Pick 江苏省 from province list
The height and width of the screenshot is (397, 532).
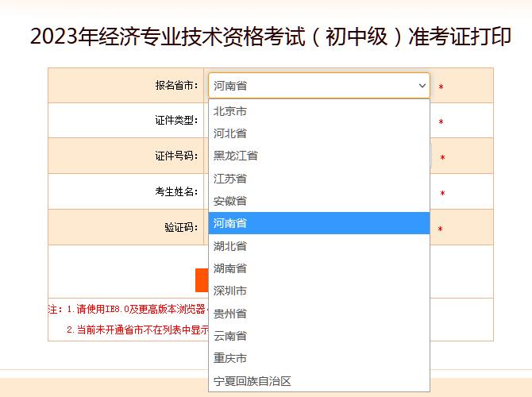click(319, 178)
